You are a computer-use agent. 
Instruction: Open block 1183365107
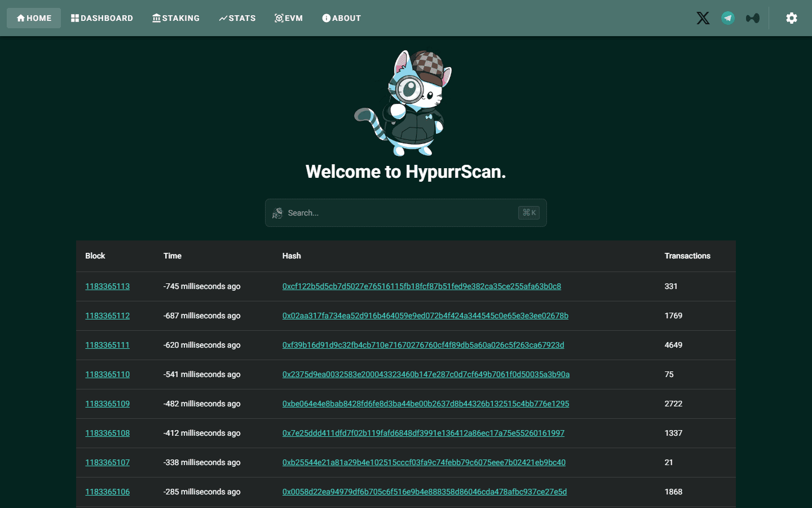coord(107,462)
